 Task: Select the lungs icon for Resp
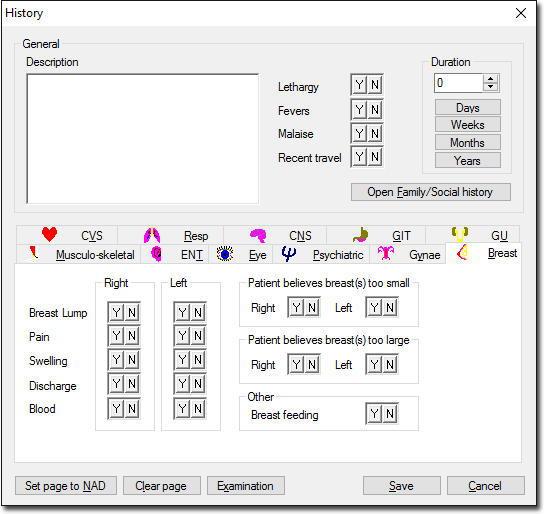[x=152, y=235]
